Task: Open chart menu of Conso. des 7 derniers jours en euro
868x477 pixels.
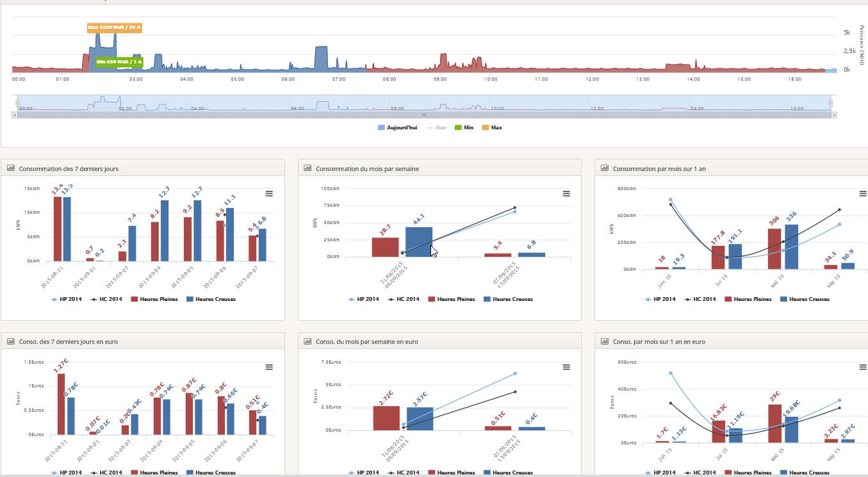Action: [x=269, y=367]
